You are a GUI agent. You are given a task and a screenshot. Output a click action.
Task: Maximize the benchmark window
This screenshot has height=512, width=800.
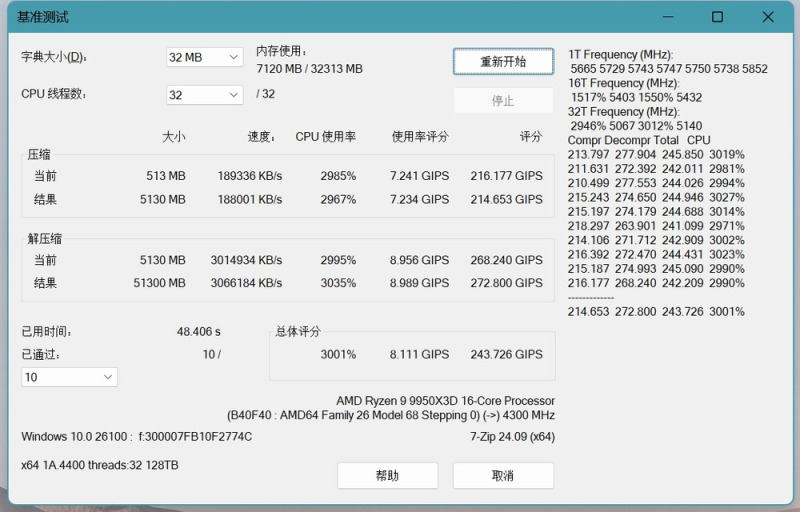tap(717, 17)
